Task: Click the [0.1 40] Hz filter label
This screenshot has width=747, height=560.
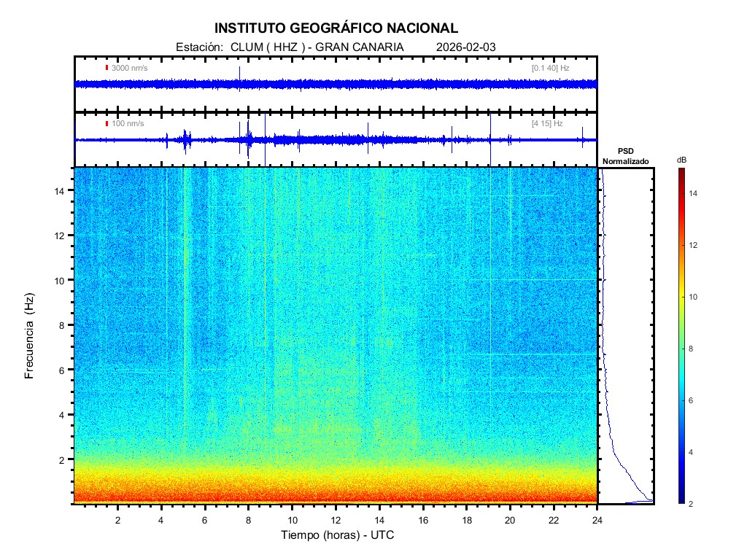Action: (x=550, y=68)
